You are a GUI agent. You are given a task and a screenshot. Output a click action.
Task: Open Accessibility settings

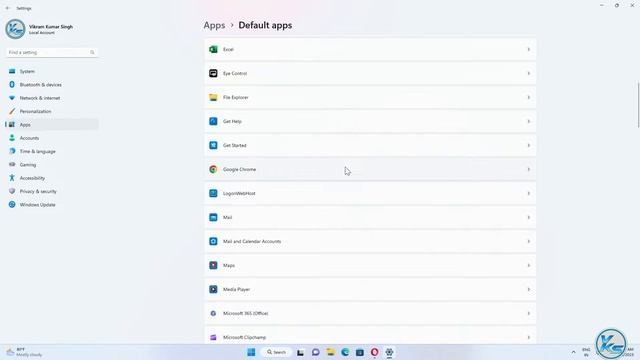pyautogui.click(x=52, y=178)
